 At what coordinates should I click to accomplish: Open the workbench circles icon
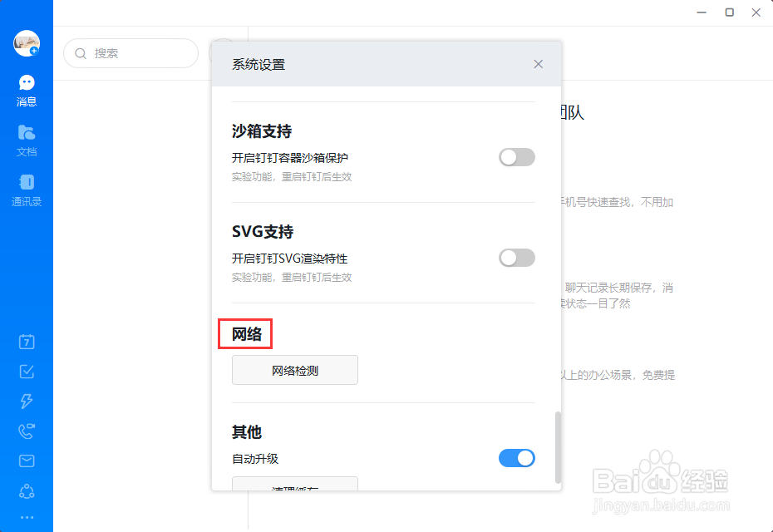coord(27,491)
